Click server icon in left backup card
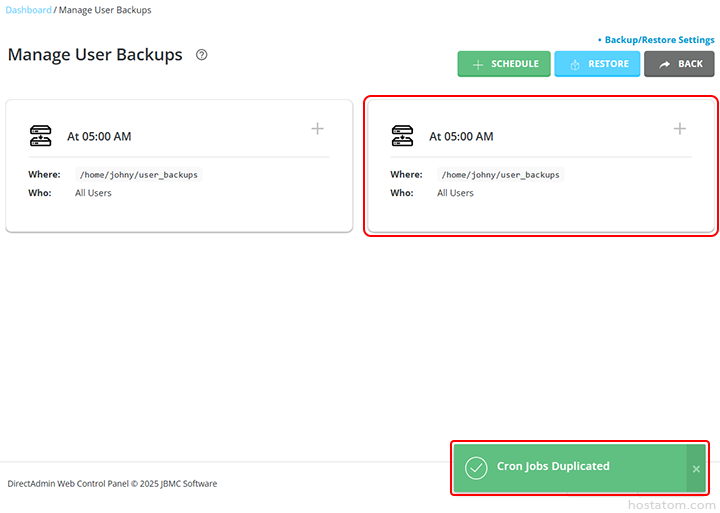 tap(40, 136)
